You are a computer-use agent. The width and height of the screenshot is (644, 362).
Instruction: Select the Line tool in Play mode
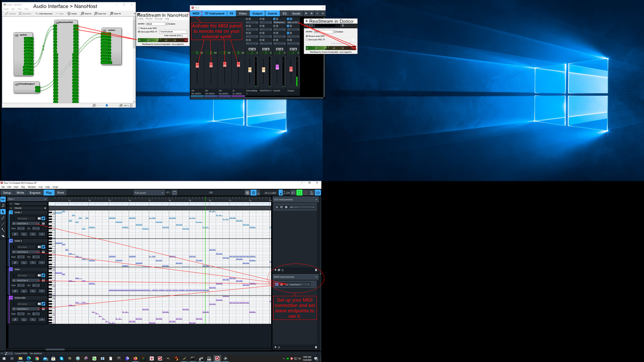point(3,224)
